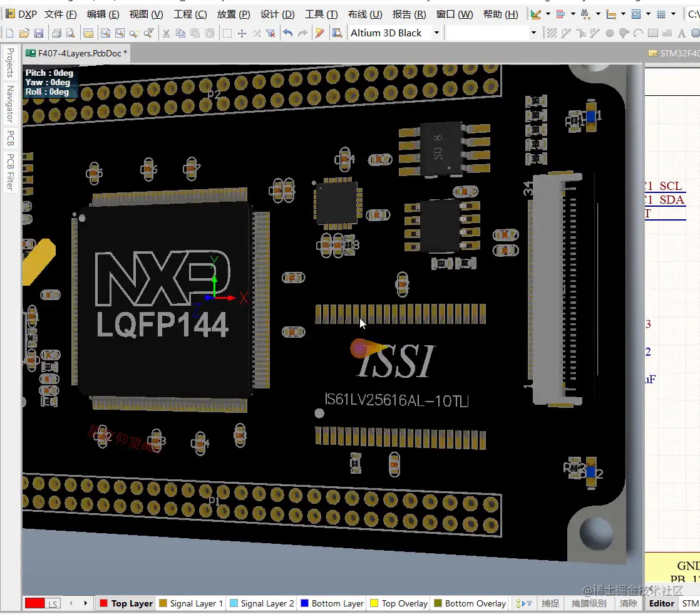Switch to the F407-4Layers.PcbDoc tab

point(76,53)
